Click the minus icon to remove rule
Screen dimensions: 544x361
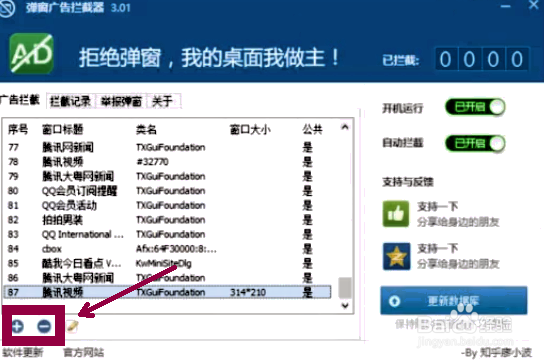point(44,326)
